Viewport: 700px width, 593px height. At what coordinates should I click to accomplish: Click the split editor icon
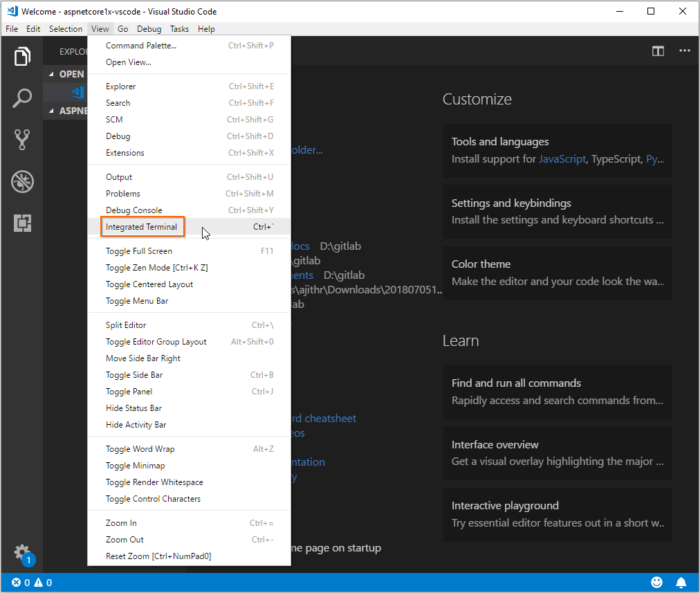tap(658, 51)
